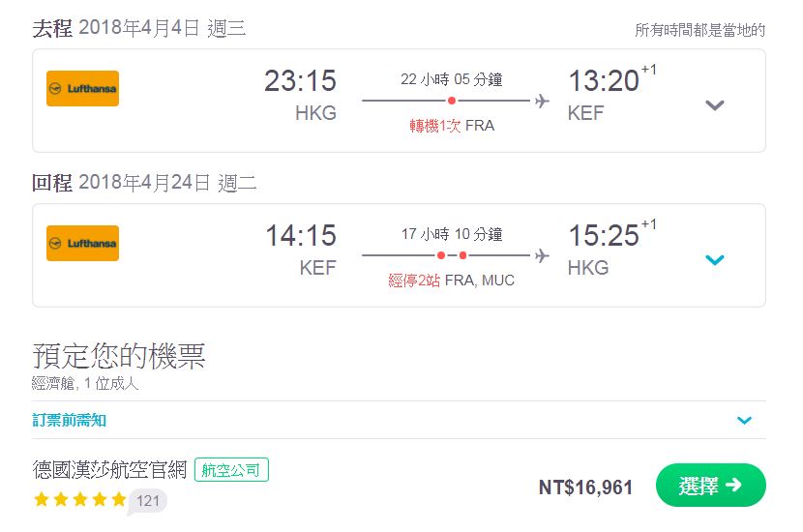Click the 轉機1次 FRA transfer text
The width and height of the screenshot is (803, 532).
[452, 126]
